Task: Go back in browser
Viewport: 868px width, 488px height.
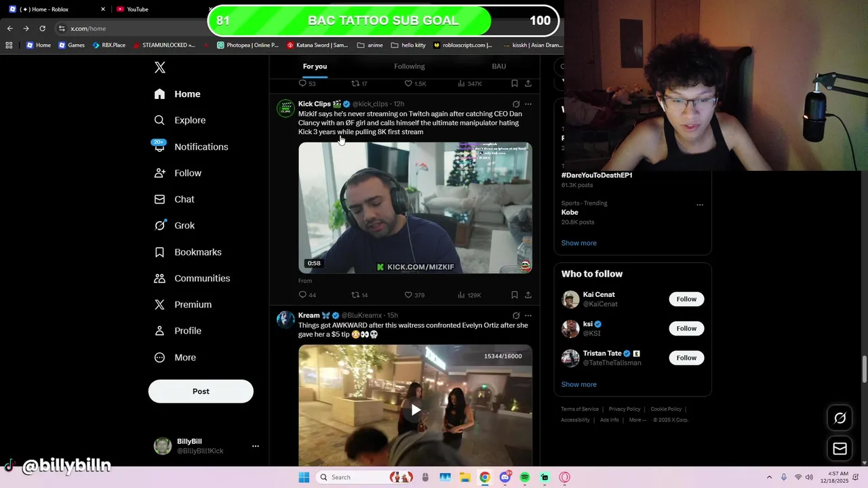Action: click(9, 28)
